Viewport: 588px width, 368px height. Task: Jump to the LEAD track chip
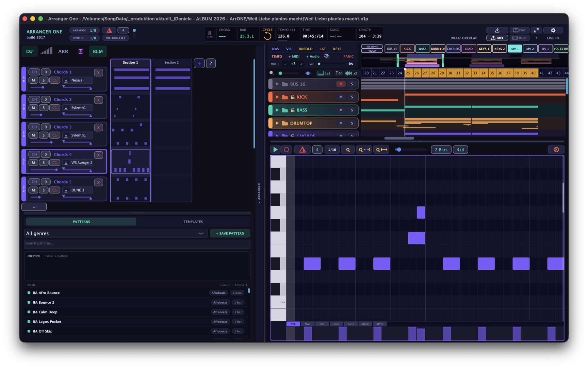[468, 49]
